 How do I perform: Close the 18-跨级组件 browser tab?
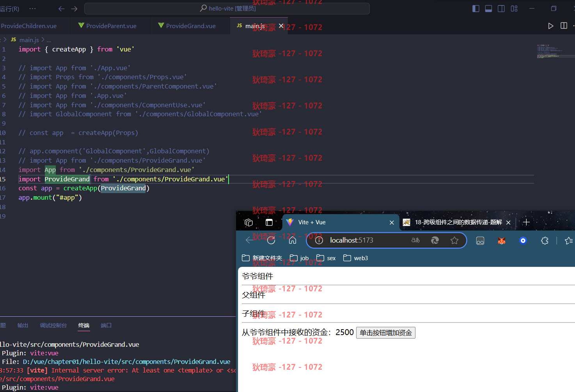click(x=508, y=222)
